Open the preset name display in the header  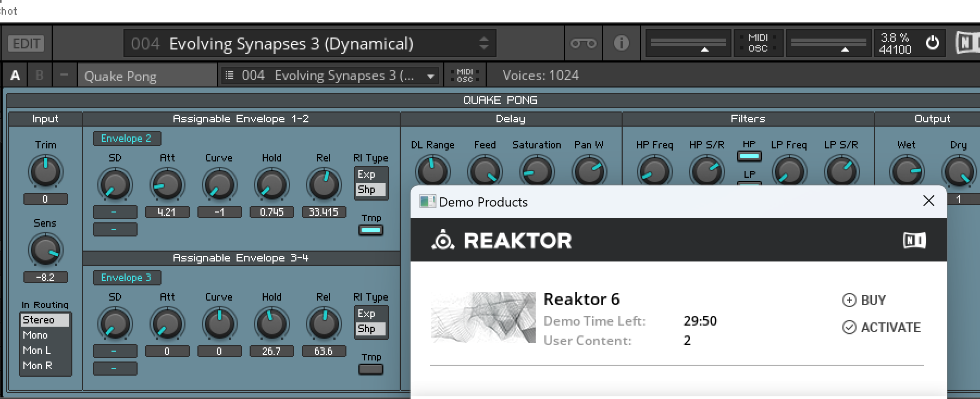coord(310,43)
